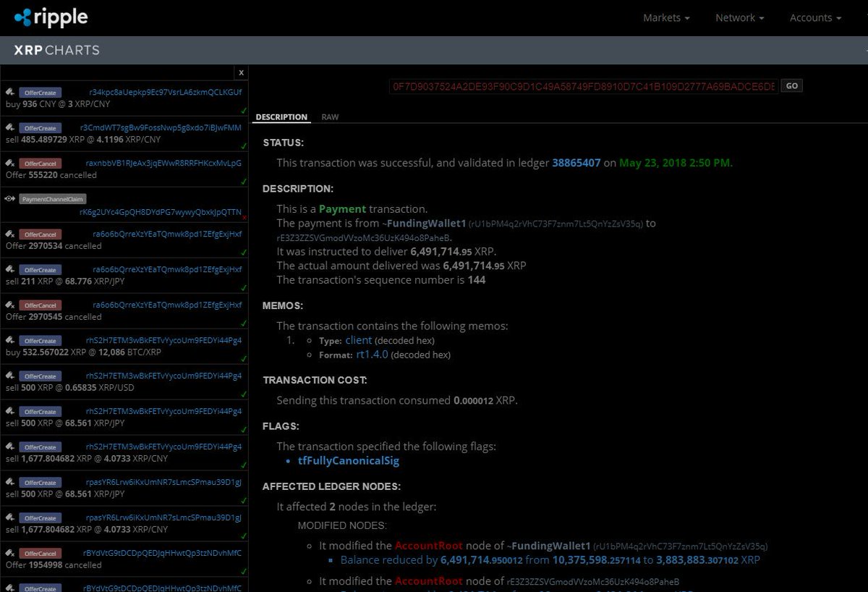The width and height of the screenshot is (868, 592).
Task: Click the destination address rE3Z3ZZSVGmodVVzoMc36UzK494o8PaheB in the description
Action: tap(365, 237)
